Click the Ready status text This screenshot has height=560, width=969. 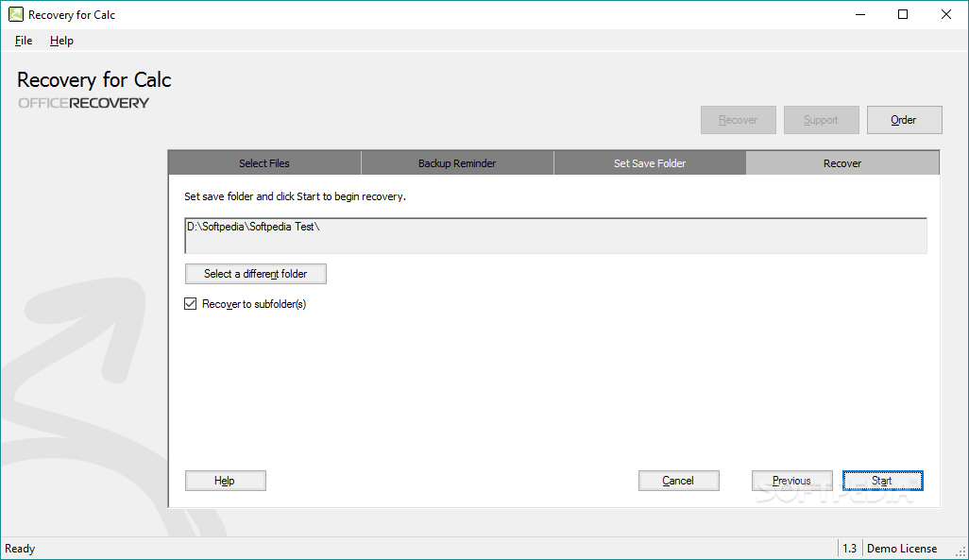coord(20,549)
